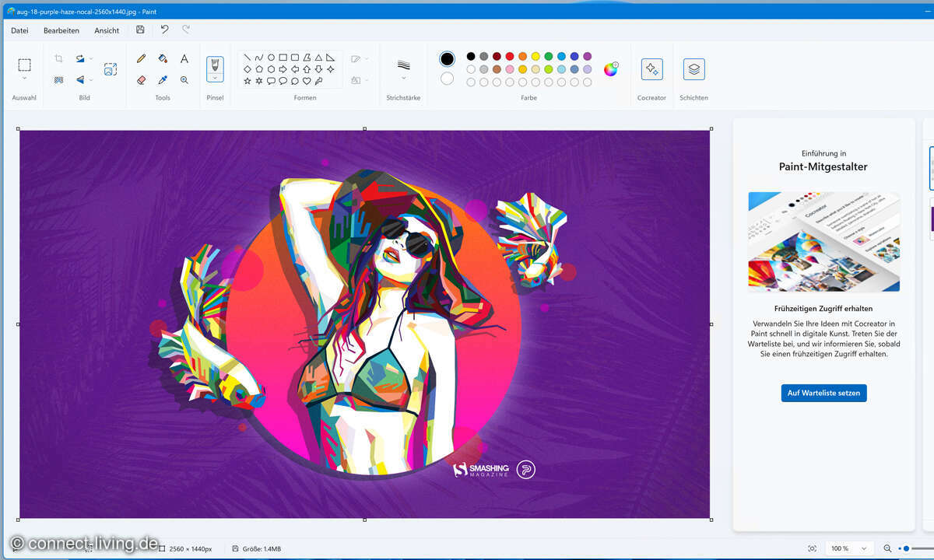
Task: Click the first empty custom color slot
Action: click(471, 82)
